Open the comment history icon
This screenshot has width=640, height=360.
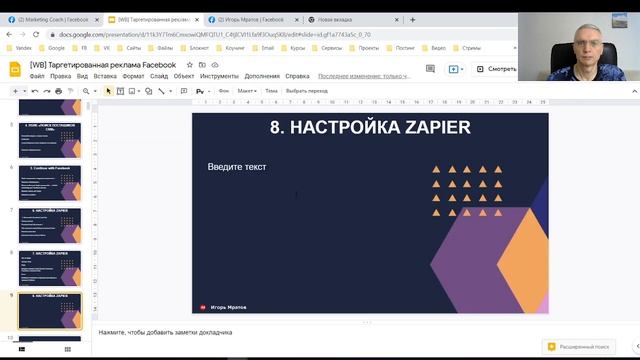(x=430, y=69)
